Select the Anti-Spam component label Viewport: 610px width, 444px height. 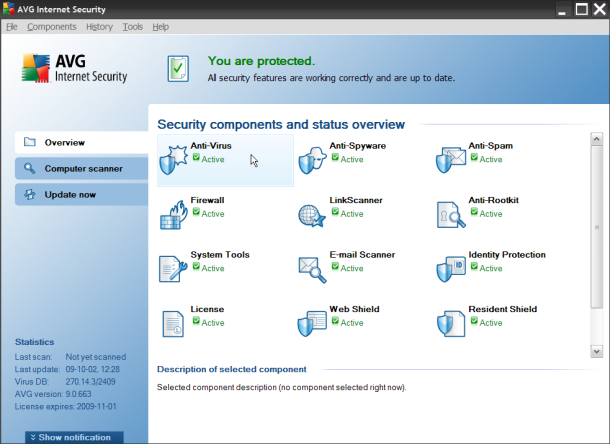coord(491,146)
